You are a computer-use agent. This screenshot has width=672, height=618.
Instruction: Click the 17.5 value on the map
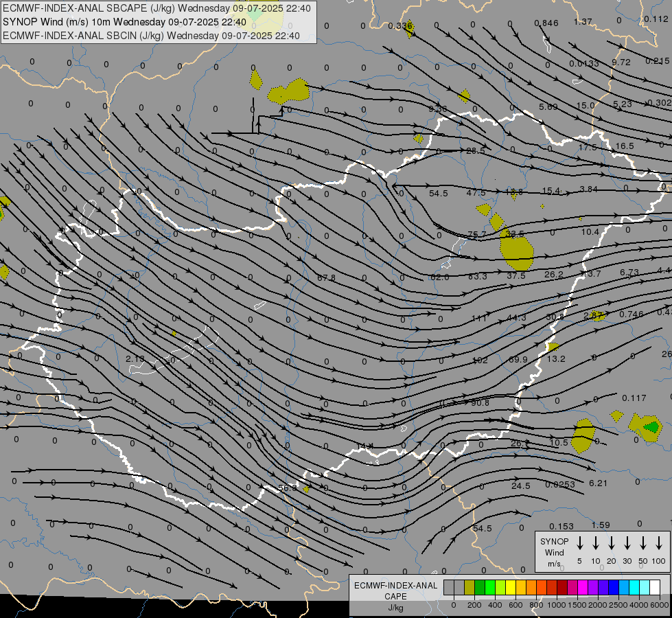click(x=588, y=147)
